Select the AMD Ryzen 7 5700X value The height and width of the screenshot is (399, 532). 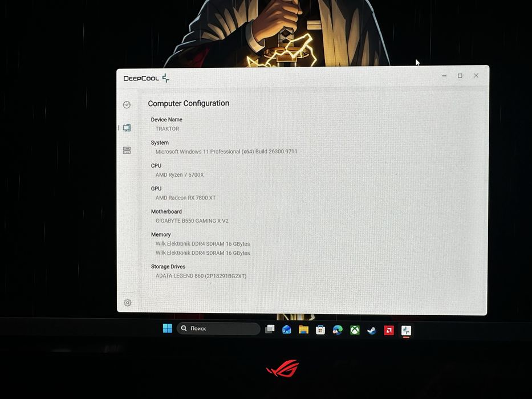tap(180, 175)
